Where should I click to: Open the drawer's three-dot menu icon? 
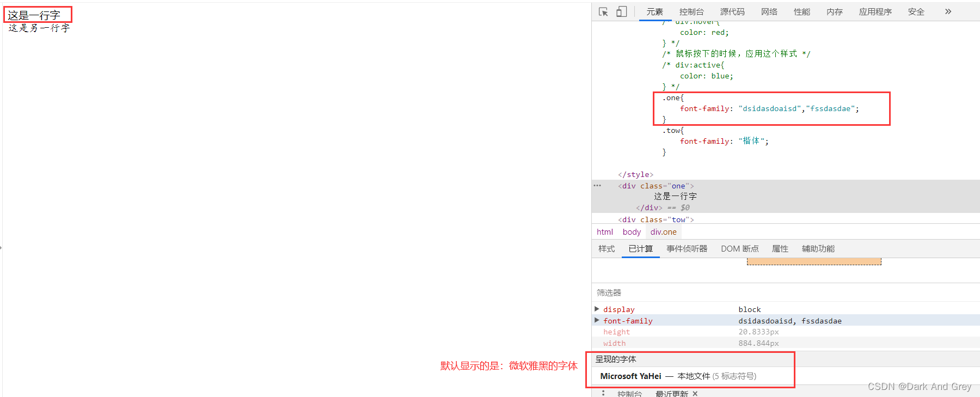[x=603, y=393]
